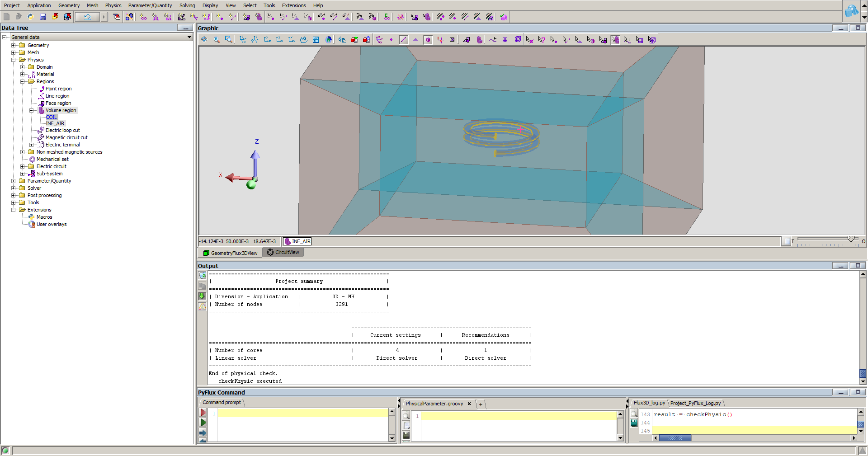Click the surface mesh grid icon

pyautogui.click(x=505, y=40)
